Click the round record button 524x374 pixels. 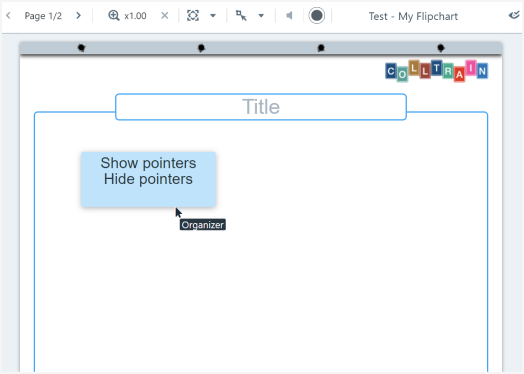316,16
